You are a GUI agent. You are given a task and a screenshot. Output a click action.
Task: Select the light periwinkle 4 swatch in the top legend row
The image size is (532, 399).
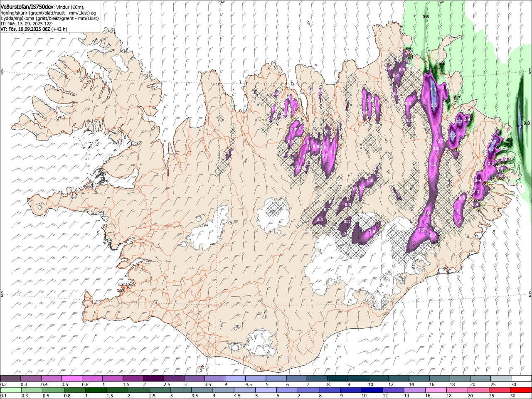coord(236,379)
